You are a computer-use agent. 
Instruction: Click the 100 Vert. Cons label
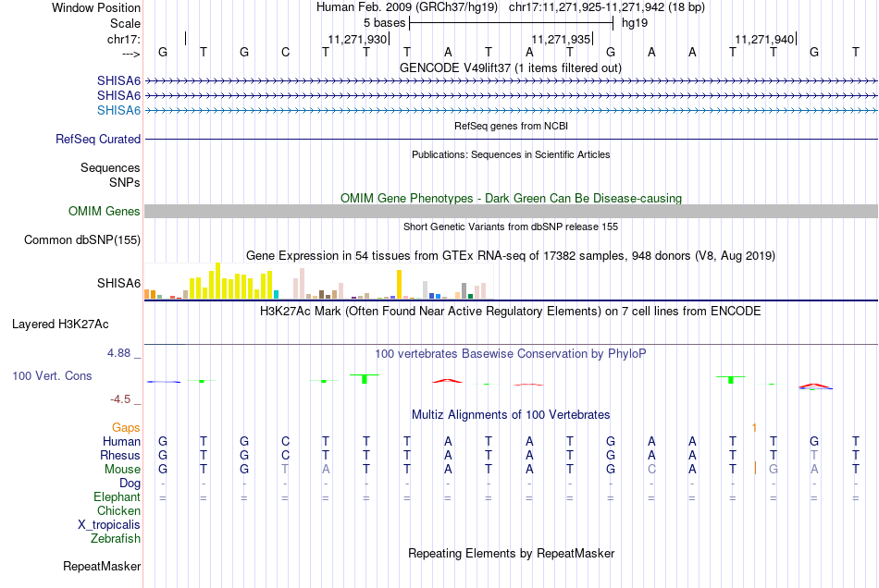click(x=52, y=375)
